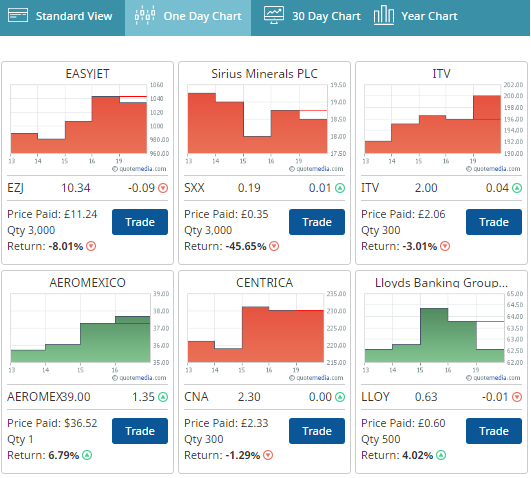Click Trade button for AEROMEXICO
The width and height of the screenshot is (531, 478).
(x=140, y=431)
